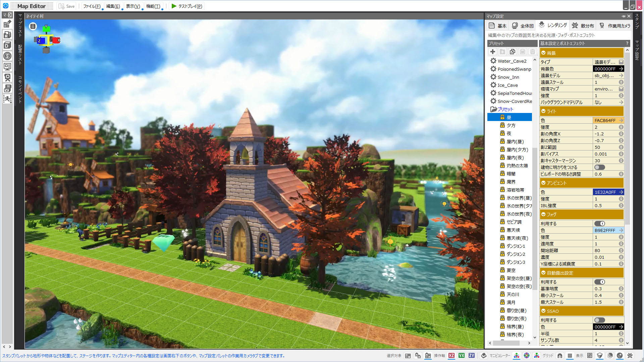Open the 環境マップ dropdown
The image size is (644, 362).
click(x=621, y=89)
